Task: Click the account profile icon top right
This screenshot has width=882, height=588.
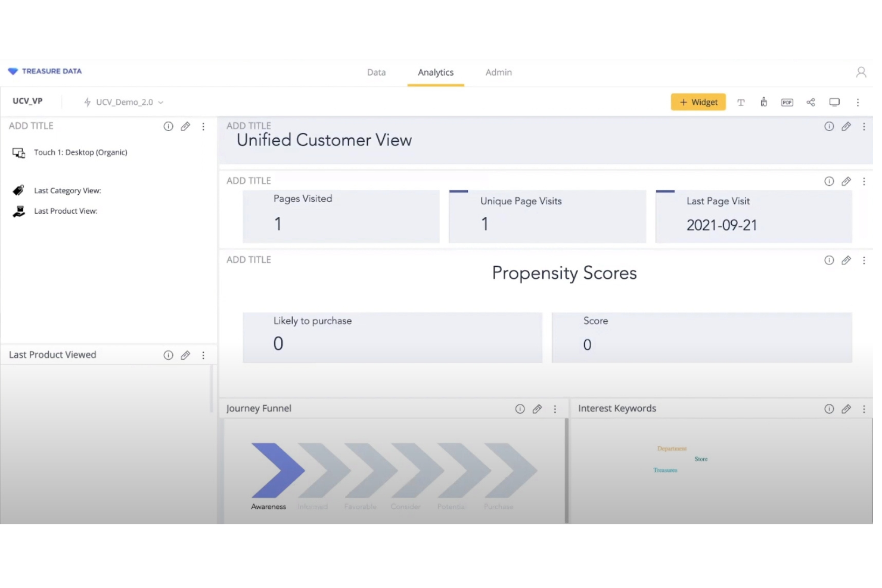Action: 861,71
